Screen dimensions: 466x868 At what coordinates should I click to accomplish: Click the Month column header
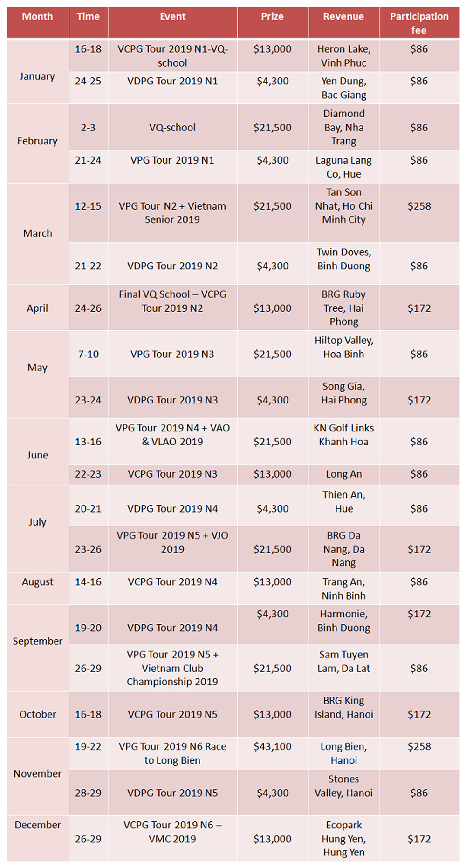click(38, 22)
